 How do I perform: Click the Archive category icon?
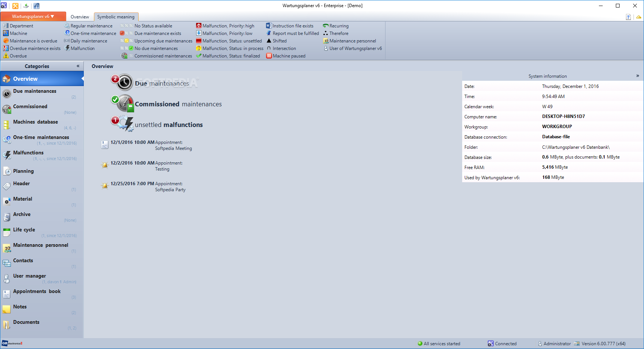[x=7, y=217]
